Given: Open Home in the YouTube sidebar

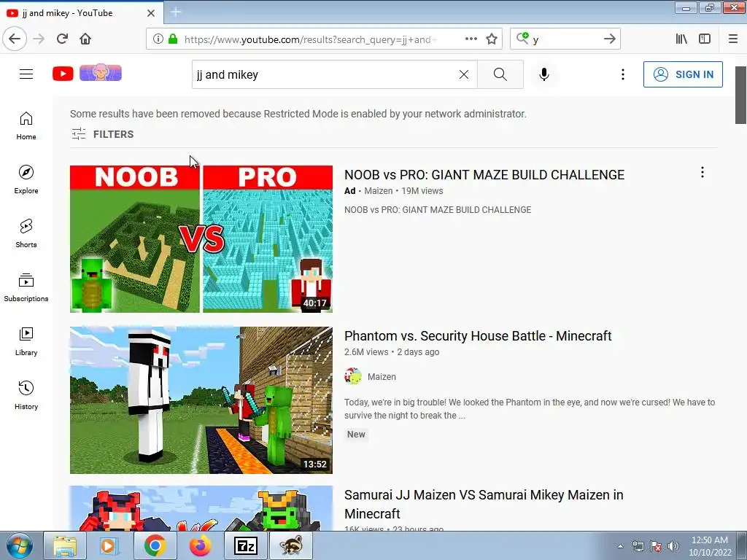Looking at the screenshot, I should click(x=26, y=125).
